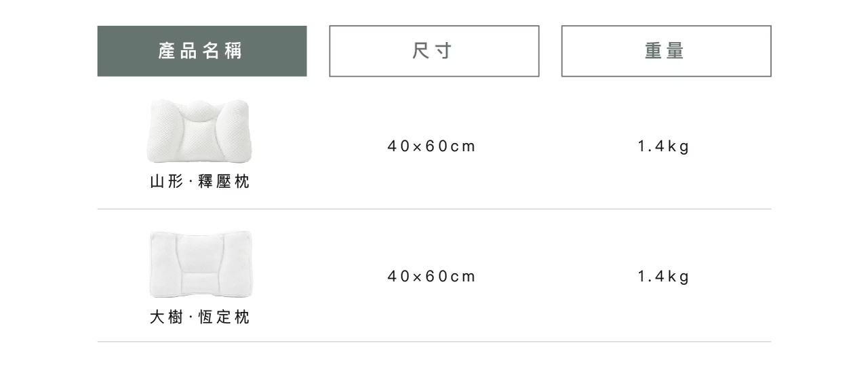Click the 大樹·恆定枕 pillow image
This screenshot has width=868, height=375.
(200, 264)
